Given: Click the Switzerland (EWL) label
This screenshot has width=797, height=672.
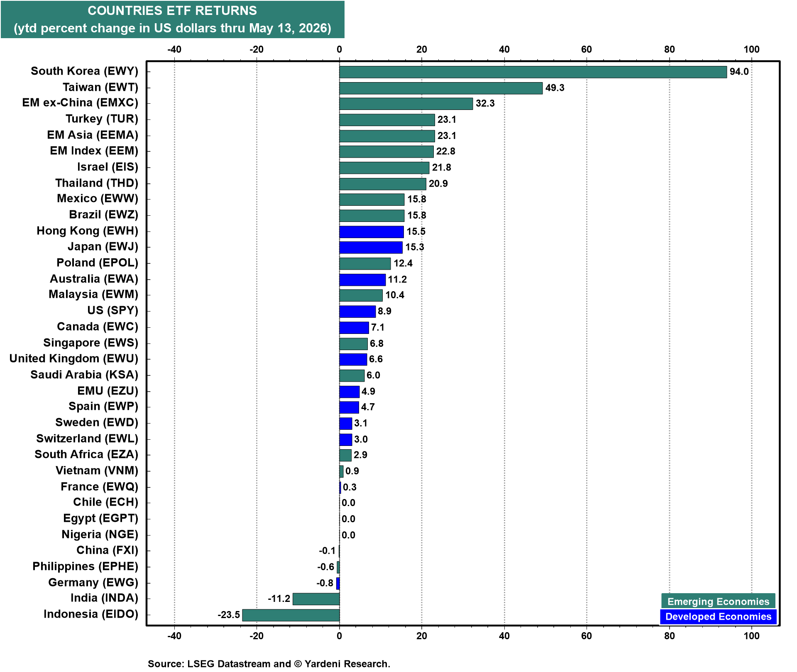Looking at the screenshot, I should pyautogui.click(x=87, y=439).
